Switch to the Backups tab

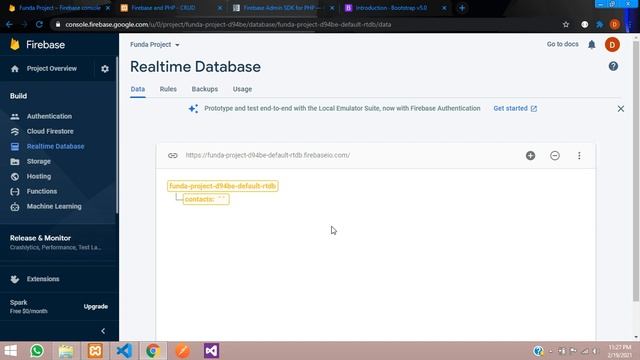click(204, 89)
